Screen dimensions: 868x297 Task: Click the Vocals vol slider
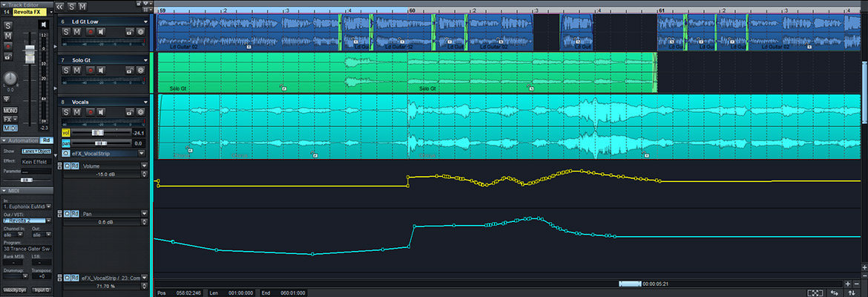click(97, 133)
